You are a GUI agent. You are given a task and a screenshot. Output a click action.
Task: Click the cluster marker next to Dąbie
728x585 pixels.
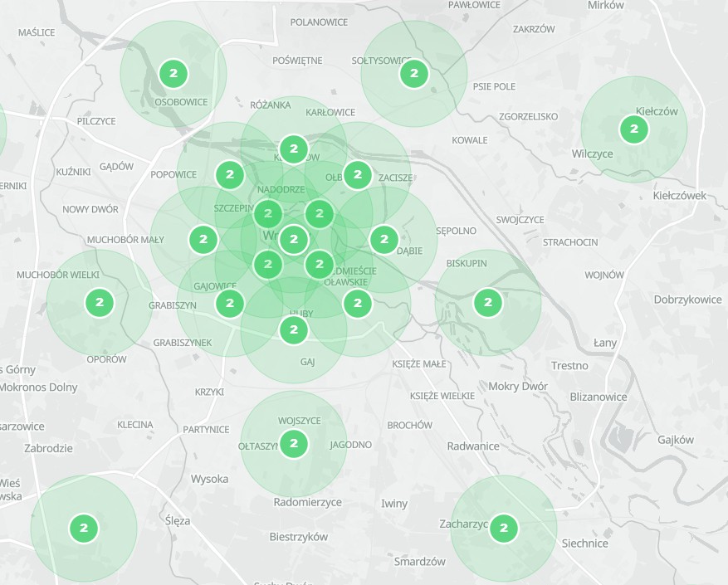pos(383,240)
